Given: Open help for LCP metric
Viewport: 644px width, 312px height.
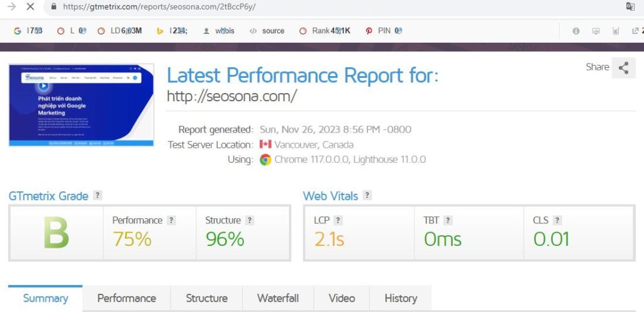Looking at the screenshot, I should pos(338,220).
